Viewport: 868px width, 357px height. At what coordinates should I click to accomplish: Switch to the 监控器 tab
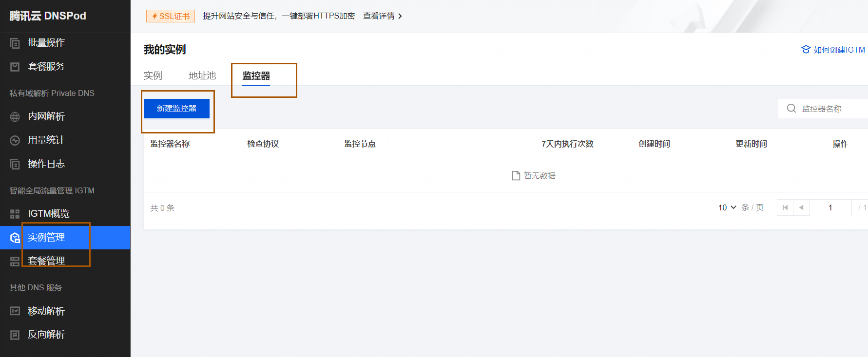pos(256,75)
